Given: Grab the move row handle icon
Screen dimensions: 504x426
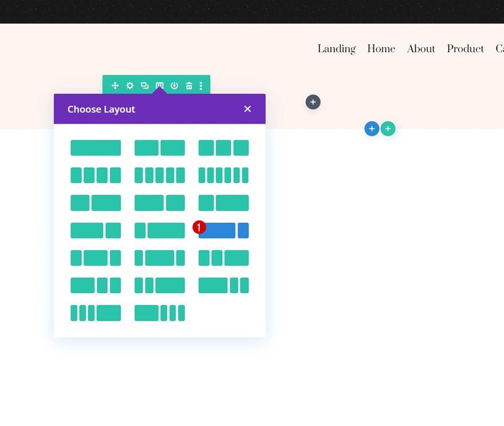Looking at the screenshot, I should [x=115, y=85].
